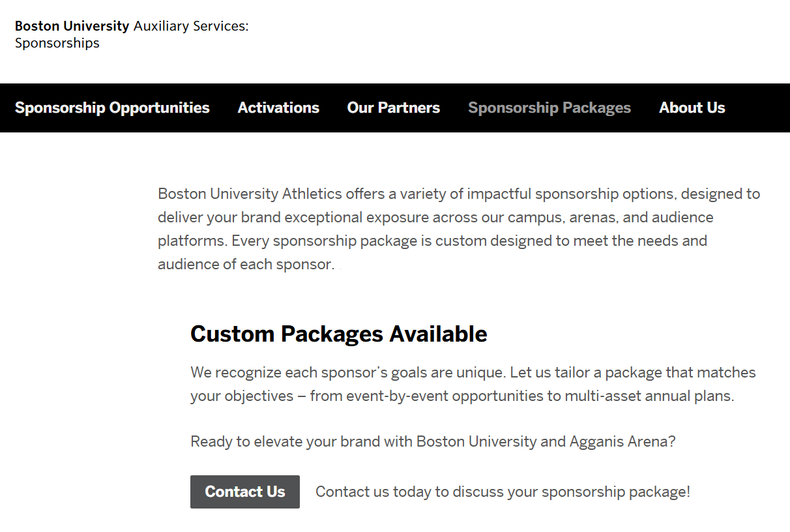Select Our Partners in the navigation bar

click(393, 108)
